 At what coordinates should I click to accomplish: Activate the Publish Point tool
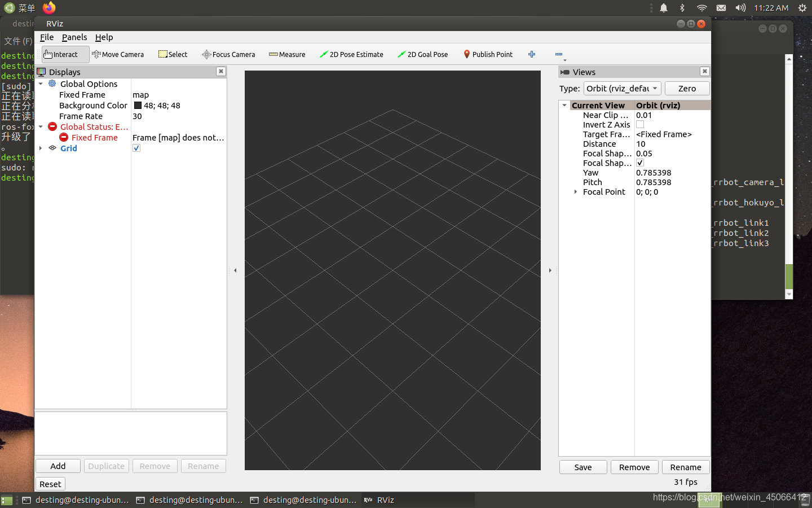coord(488,54)
